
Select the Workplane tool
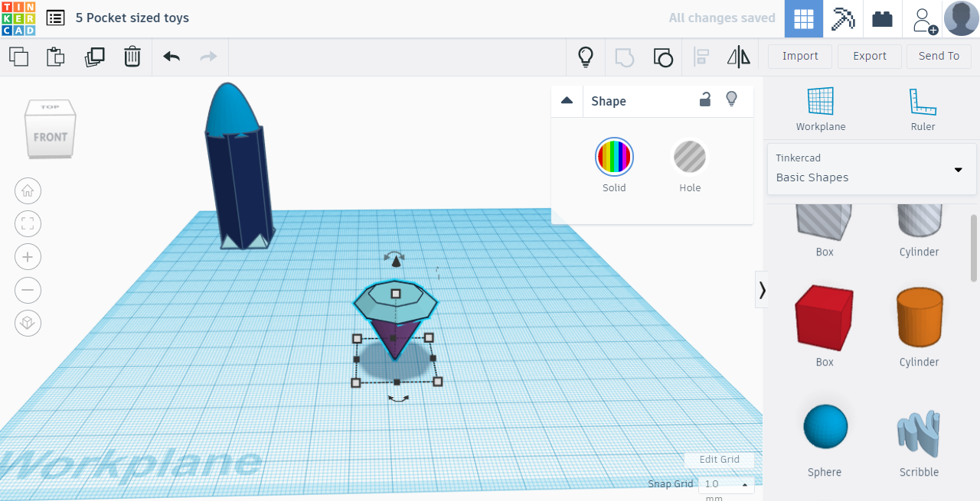pos(821,109)
